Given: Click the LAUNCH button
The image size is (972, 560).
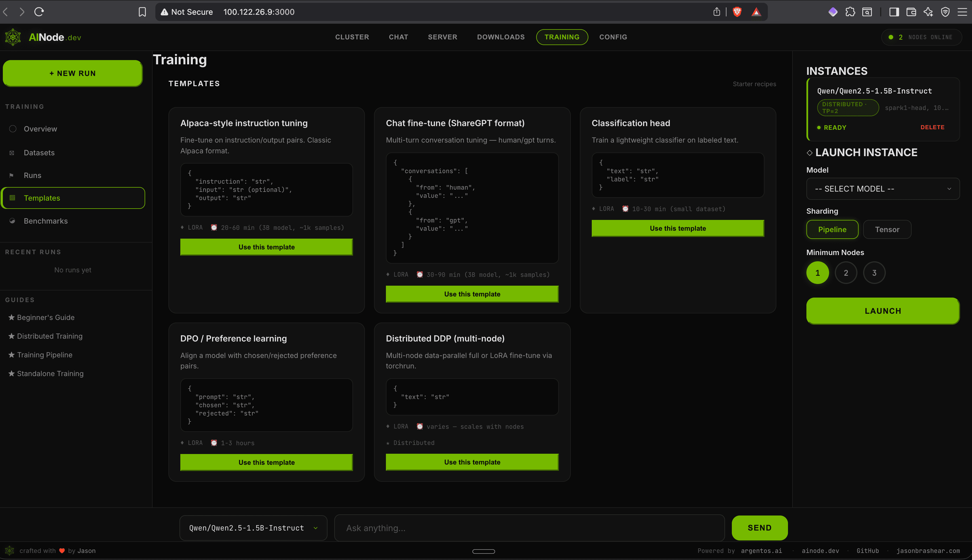Looking at the screenshot, I should 883,311.
